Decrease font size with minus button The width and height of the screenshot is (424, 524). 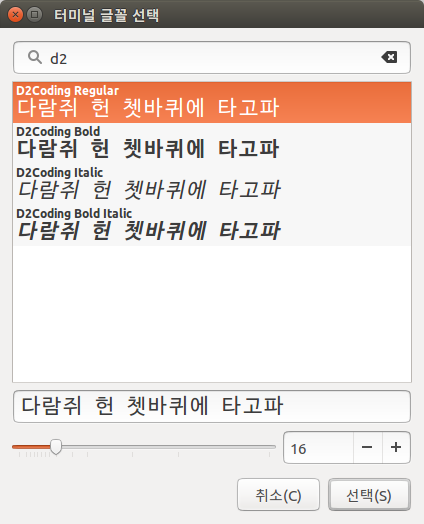pos(367,448)
